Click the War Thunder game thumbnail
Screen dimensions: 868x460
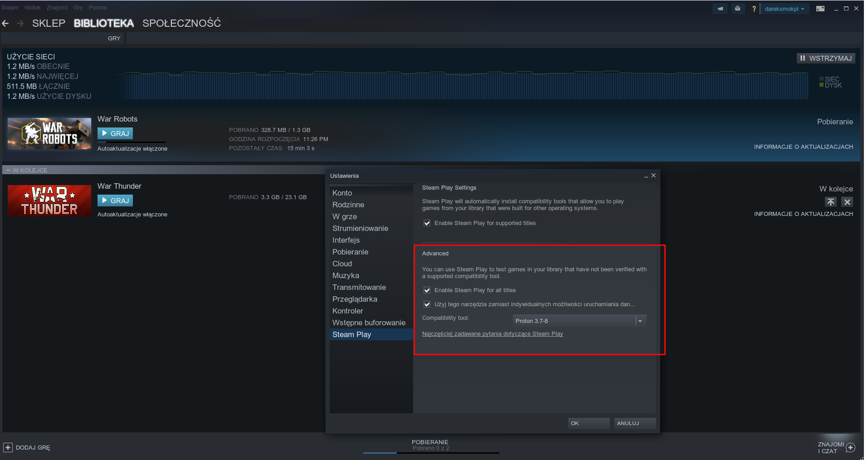(x=49, y=201)
